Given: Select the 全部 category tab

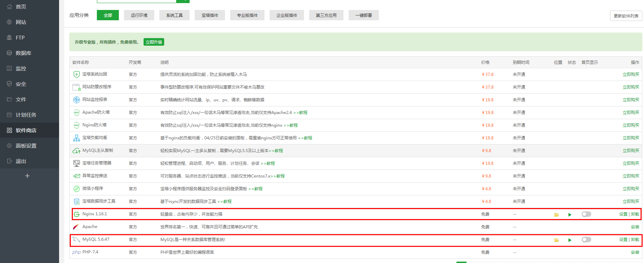Looking at the screenshot, I should click(x=108, y=15).
